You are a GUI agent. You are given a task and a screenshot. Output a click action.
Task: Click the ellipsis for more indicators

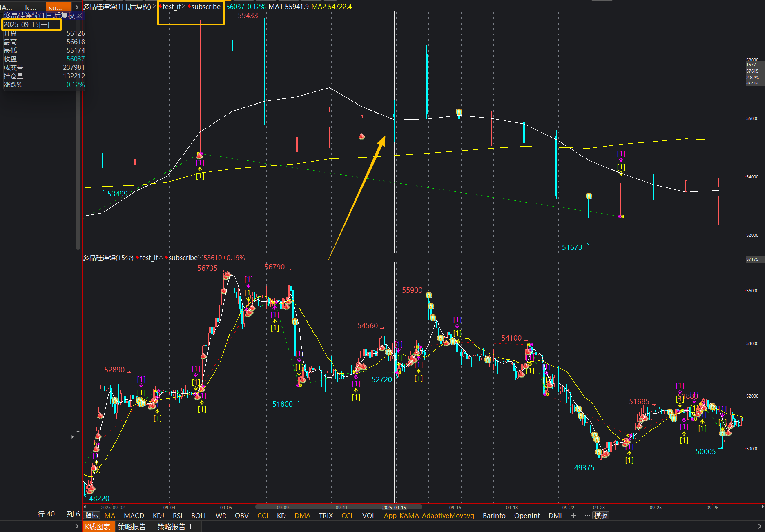[x=587, y=515]
